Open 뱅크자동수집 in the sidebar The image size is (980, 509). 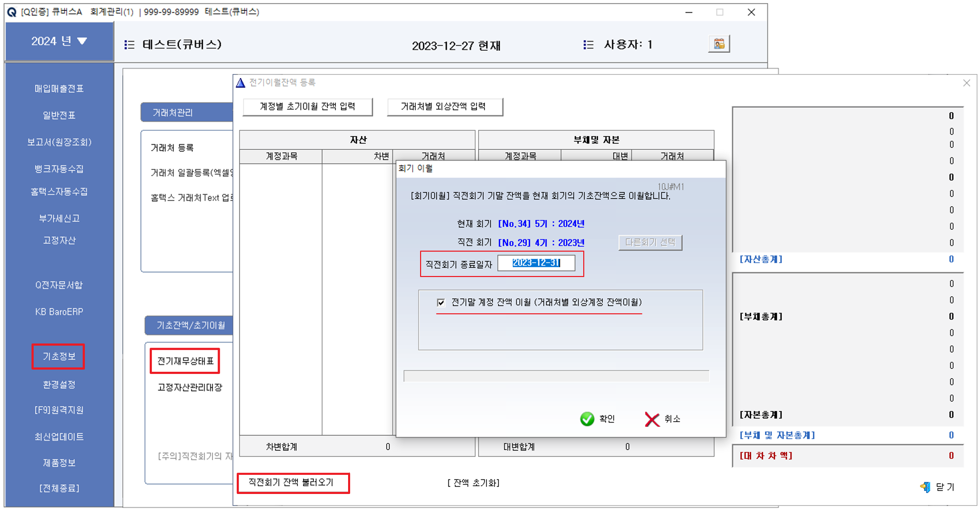tap(59, 169)
